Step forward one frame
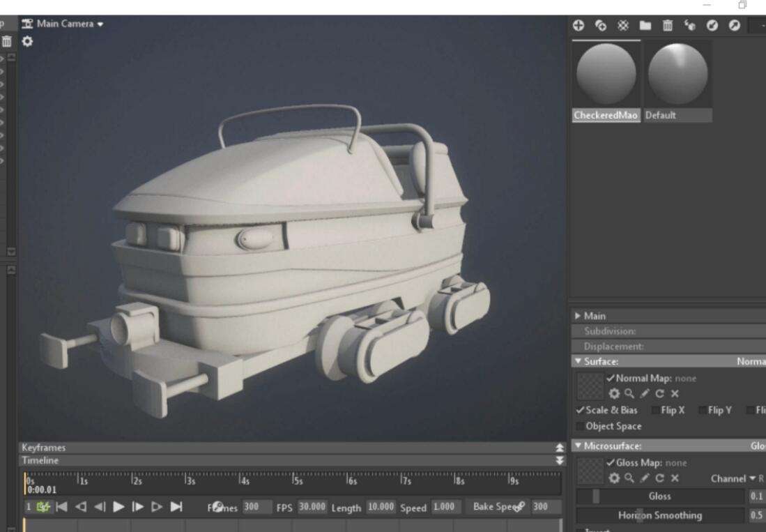The height and width of the screenshot is (532, 766). click(x=138, y=507)
